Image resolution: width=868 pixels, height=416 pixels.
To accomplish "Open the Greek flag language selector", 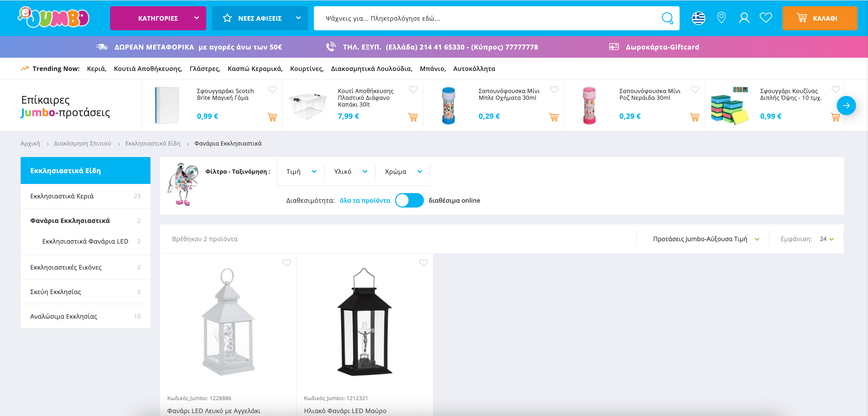I will pos(698,18).
